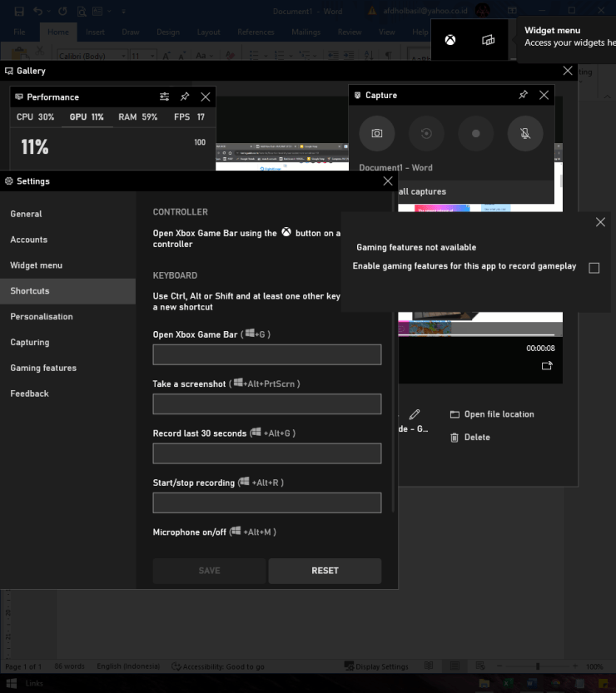Image resolution: width=616 pixels, height=693 pixels.
Task: Dismiss the Gaming features not available popup
Action: [600, 222]
